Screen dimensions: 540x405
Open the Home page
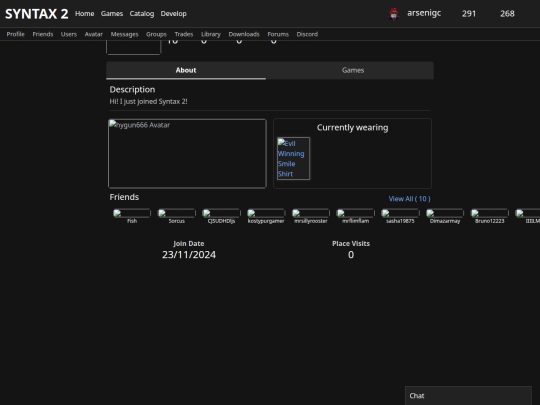tap(84, 14)
